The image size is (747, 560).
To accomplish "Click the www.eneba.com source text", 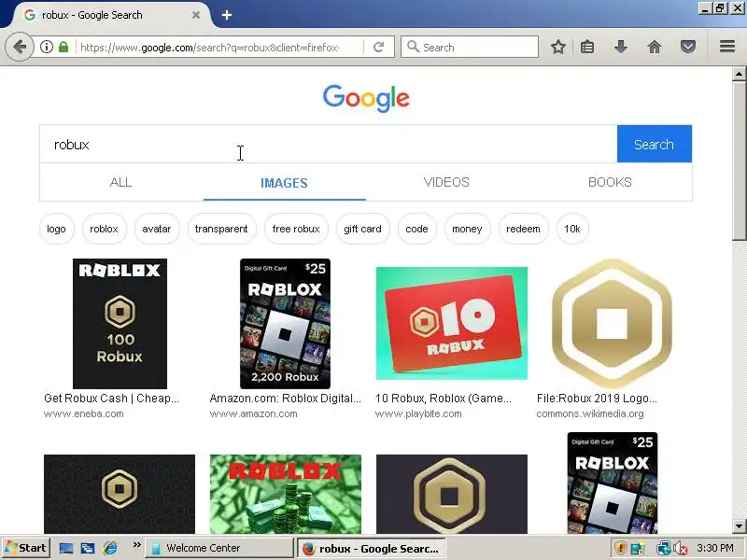I will [83, 413].
